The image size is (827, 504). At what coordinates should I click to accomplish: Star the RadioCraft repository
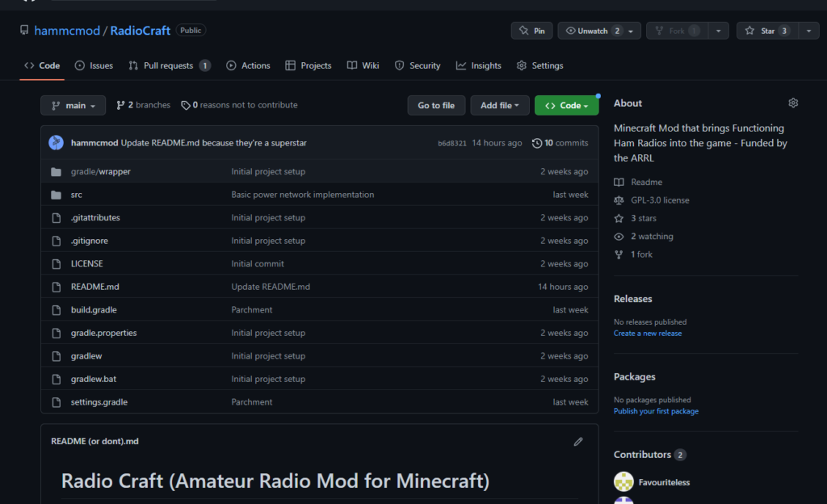[x=767, y=31]
